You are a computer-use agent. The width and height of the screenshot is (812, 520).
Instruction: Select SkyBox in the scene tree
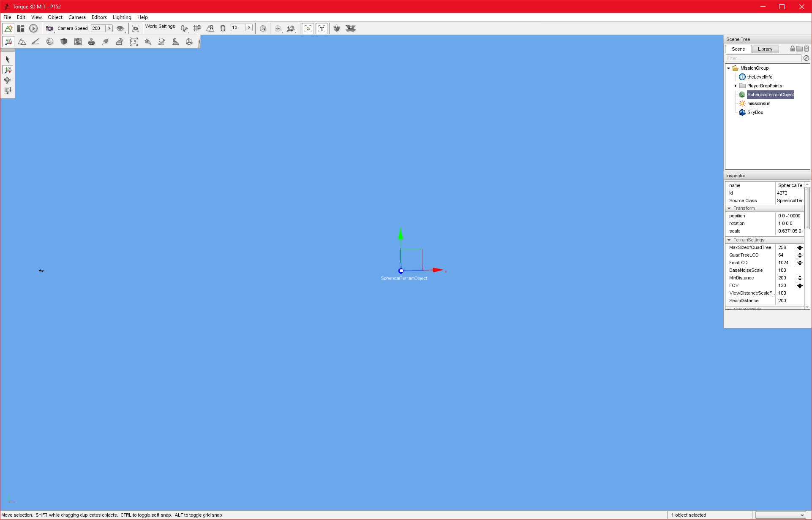point(755,112)
